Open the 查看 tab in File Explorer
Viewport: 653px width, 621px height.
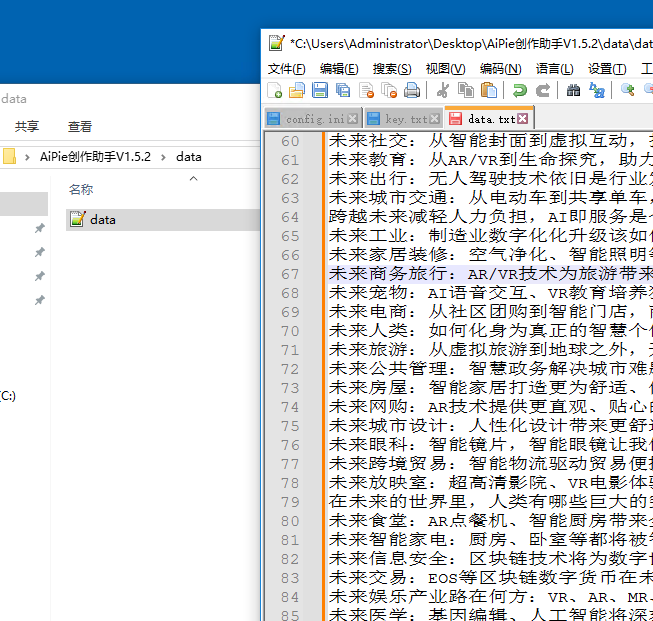(80, 126)
